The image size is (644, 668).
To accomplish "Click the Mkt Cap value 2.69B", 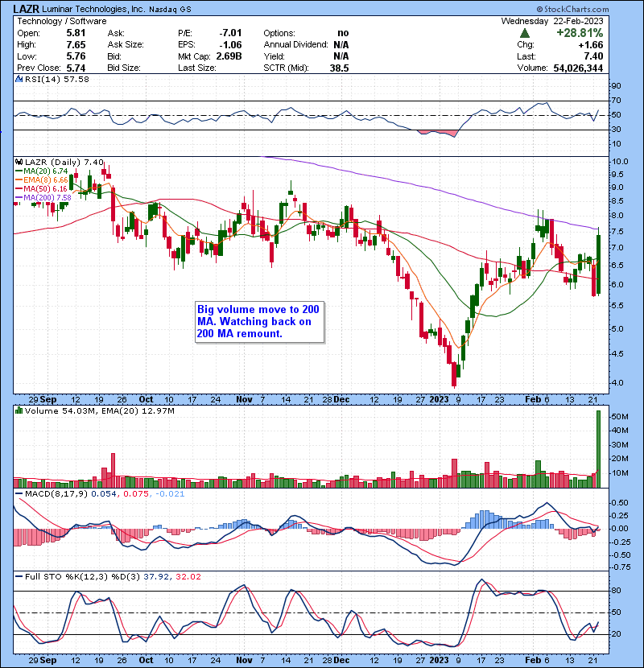I will coord(229,56).
